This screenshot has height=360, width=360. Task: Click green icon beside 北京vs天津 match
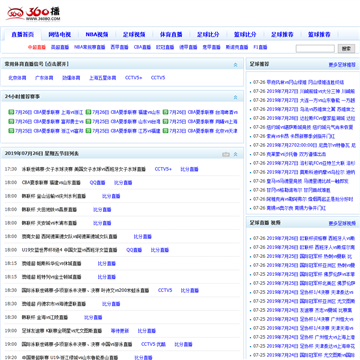click(x=165, y=131)
